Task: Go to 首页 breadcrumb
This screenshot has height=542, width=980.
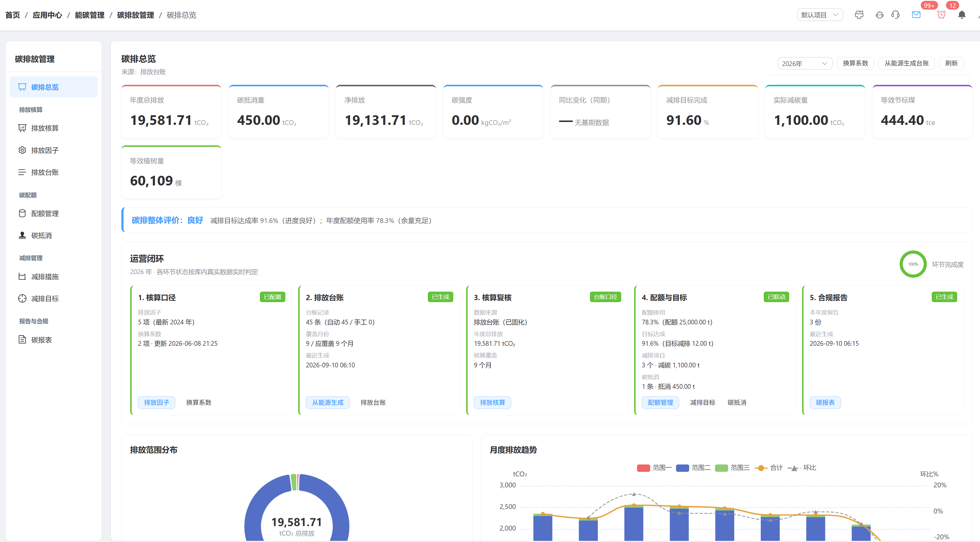Action: 13,15
